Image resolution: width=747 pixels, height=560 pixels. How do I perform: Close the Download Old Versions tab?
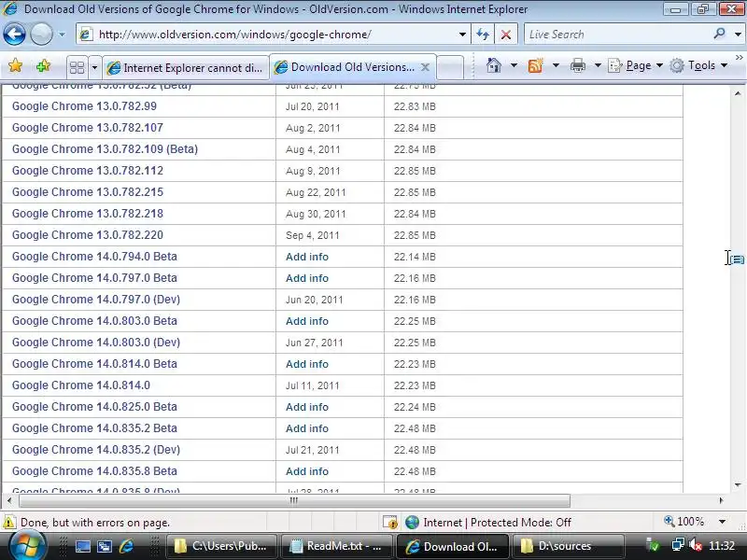coord(425,67)
